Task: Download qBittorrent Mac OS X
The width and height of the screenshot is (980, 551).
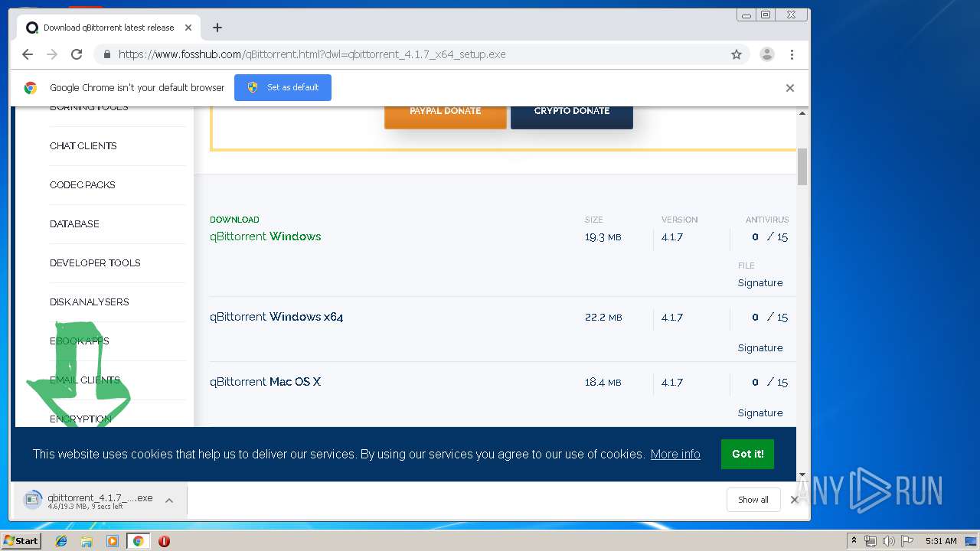Action: [265, 382]
